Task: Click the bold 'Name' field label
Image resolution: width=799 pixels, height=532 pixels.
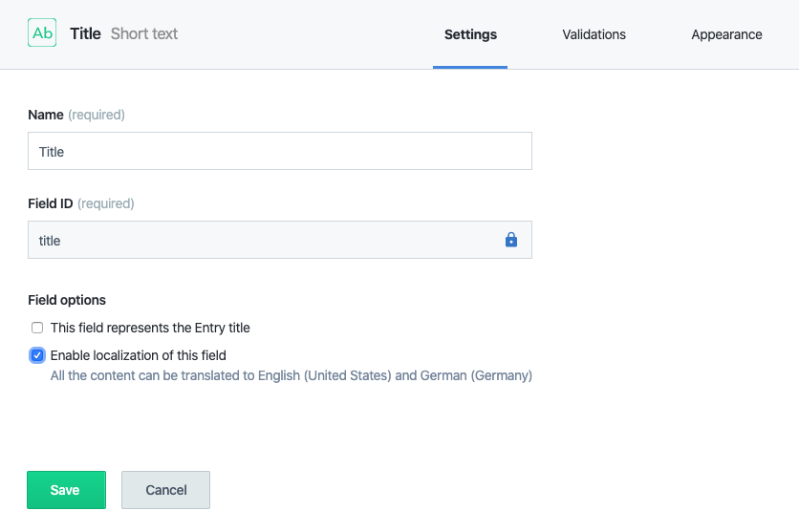Action: coord(46,115)
